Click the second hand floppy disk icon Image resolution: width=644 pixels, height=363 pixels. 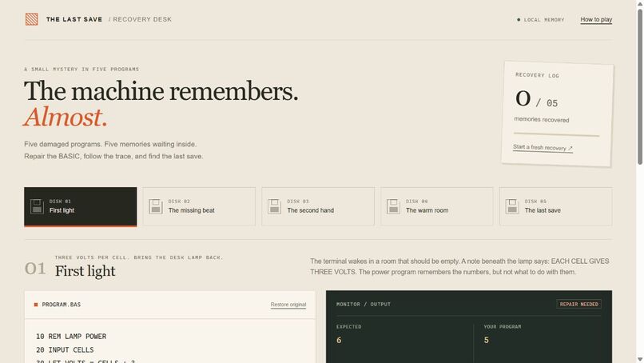click(274, 206)
